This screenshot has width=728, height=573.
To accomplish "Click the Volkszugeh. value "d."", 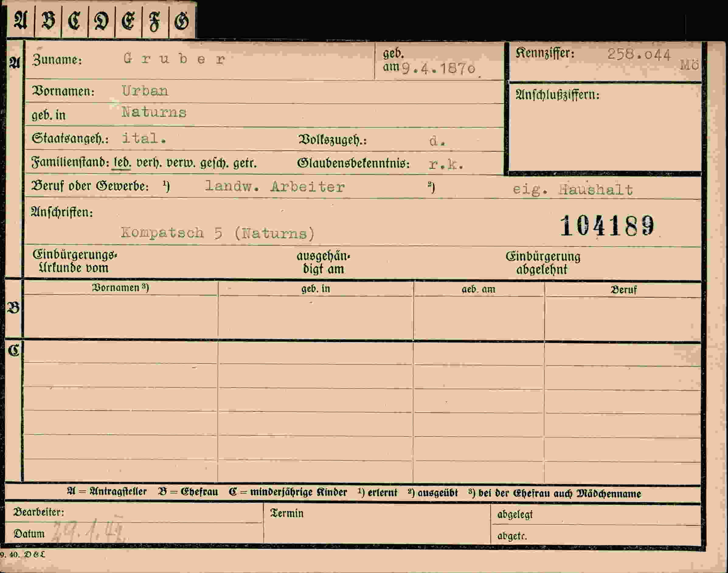I will (437, 141).
